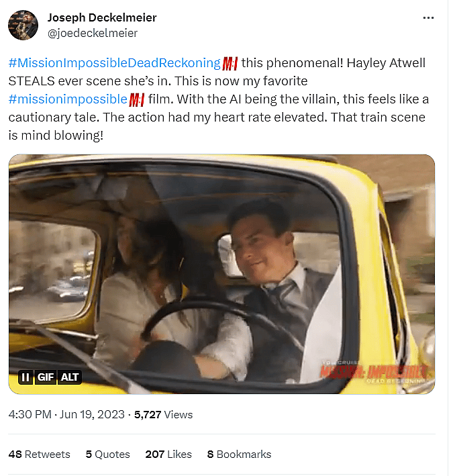Click the GIF badge on the media
Viewport: 451px width, 476px height.
coord(46,377)
